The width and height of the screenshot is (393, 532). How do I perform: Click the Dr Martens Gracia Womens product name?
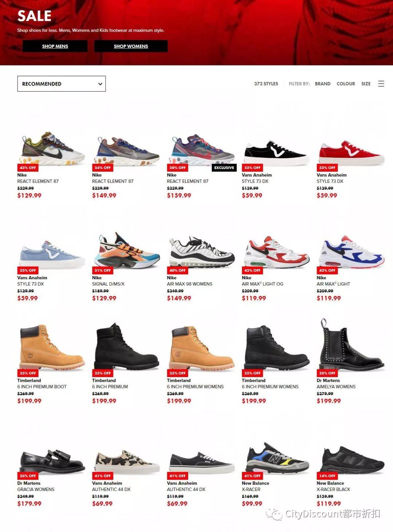(x=36, y=489)
